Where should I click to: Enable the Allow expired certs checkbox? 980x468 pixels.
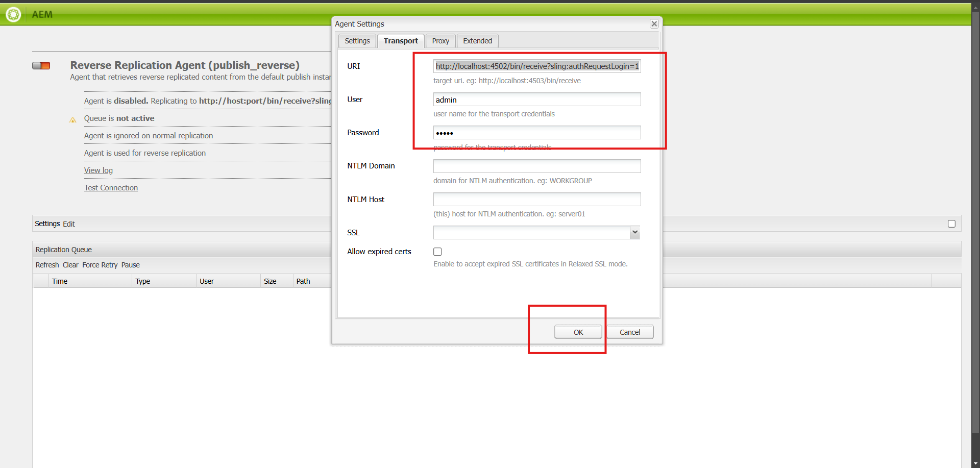[x=437, y=252]
